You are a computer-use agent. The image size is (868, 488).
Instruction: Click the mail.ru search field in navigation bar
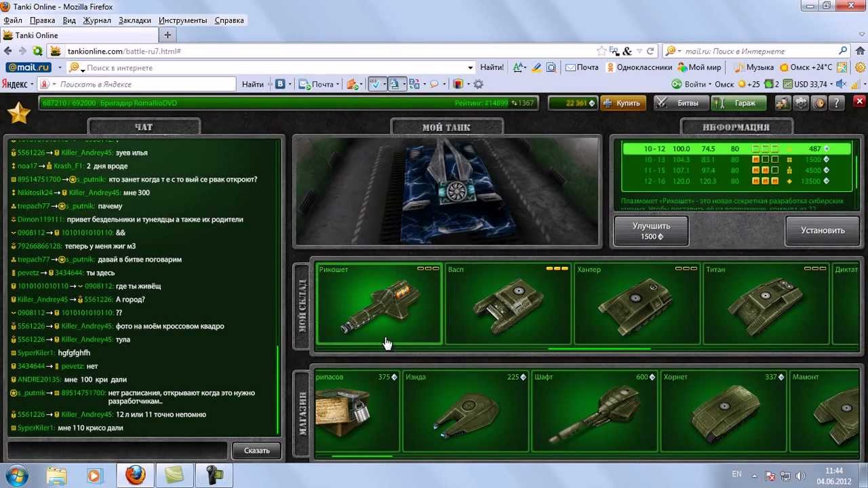point(756,51)
